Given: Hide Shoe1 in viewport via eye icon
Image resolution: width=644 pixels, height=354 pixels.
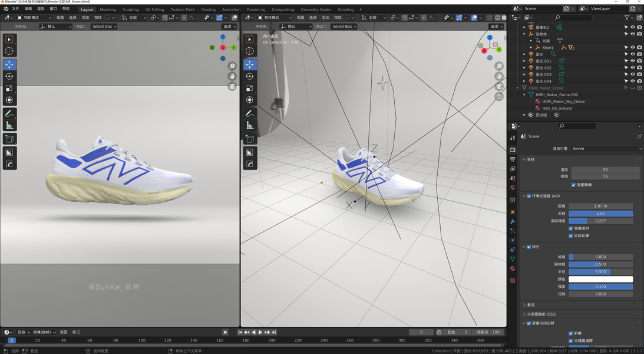Looking at the screenshot, I should (x=632, y=48).
